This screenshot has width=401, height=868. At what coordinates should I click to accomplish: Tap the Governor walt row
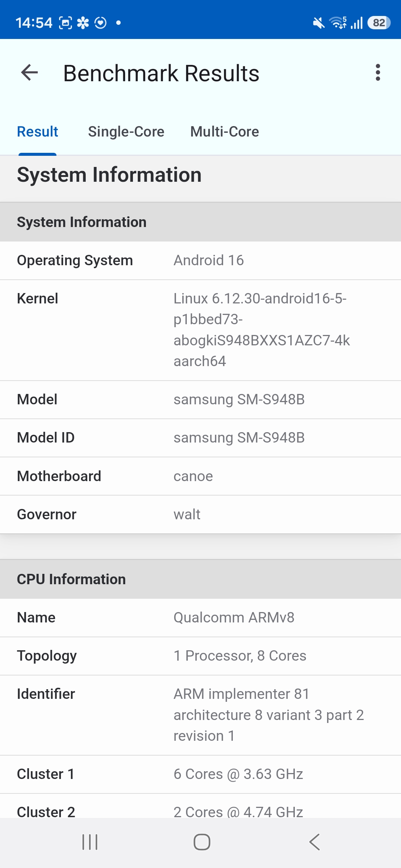[x=200, y=514]
